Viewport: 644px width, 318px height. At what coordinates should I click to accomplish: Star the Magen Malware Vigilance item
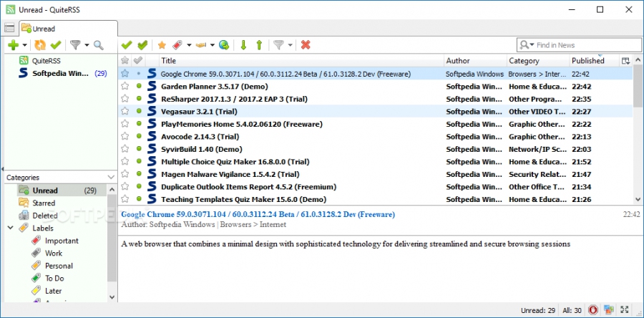pyautogui.click(x=125, y=174)
